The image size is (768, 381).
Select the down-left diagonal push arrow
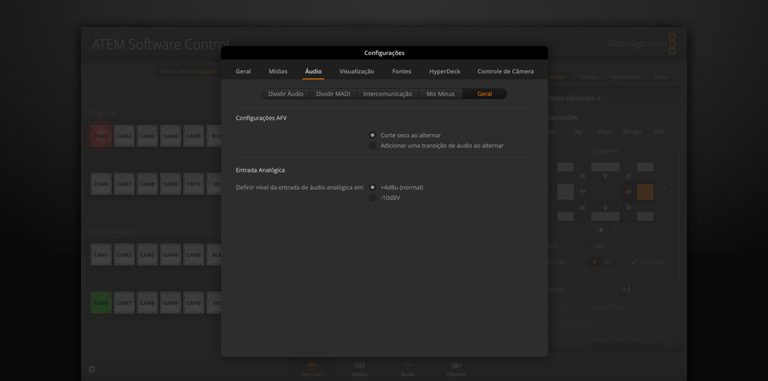click(x=582, y=208)
